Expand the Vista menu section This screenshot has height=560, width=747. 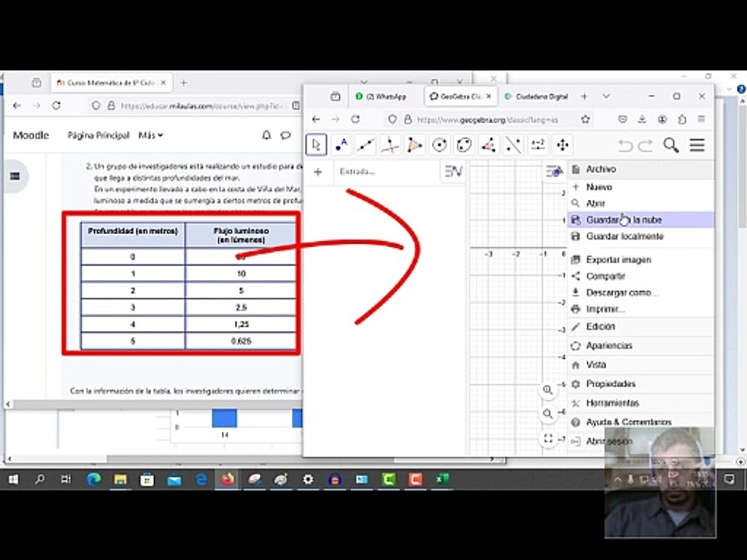tap(640, 365)
